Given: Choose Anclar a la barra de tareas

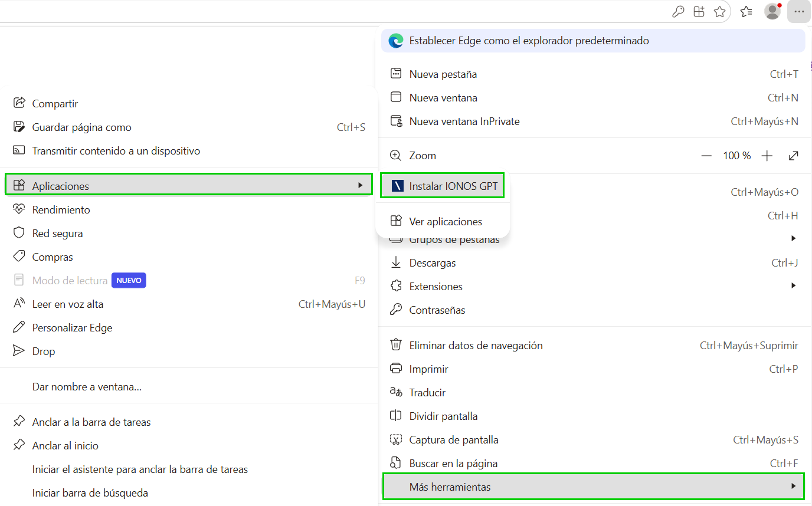Looking at the screenshot, I should click(x=189, y=422).
